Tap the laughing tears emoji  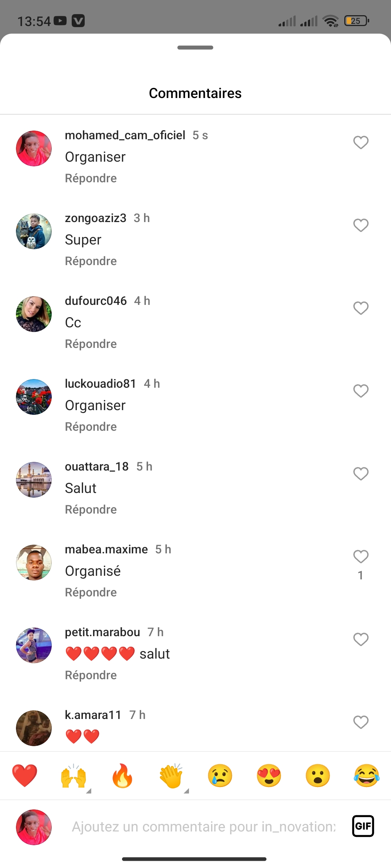[x=366, y=775]
